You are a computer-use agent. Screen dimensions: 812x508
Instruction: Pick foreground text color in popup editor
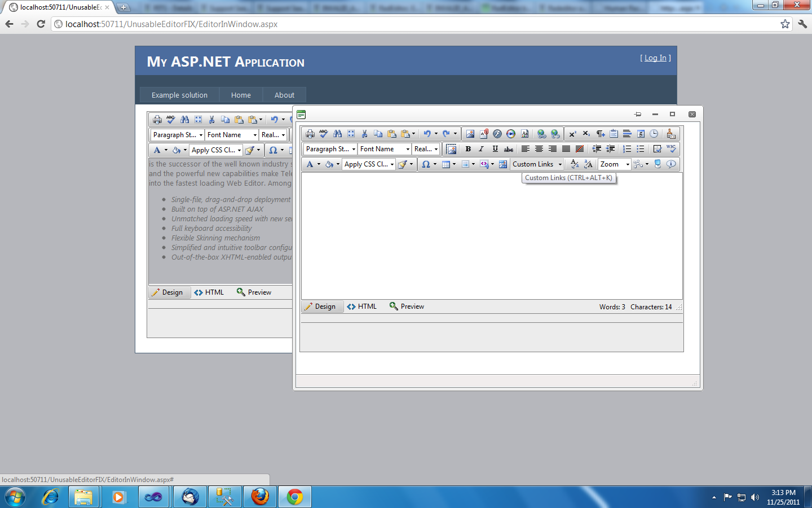point(310,164)
